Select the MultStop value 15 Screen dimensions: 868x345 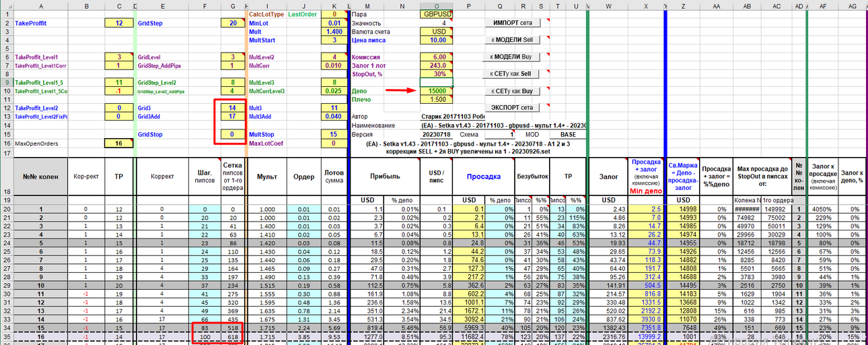[x=334, y=134]
